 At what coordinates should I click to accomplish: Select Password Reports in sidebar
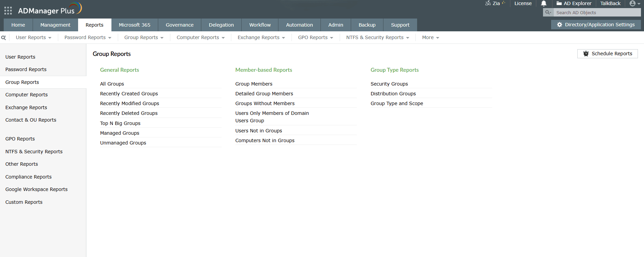26,69
